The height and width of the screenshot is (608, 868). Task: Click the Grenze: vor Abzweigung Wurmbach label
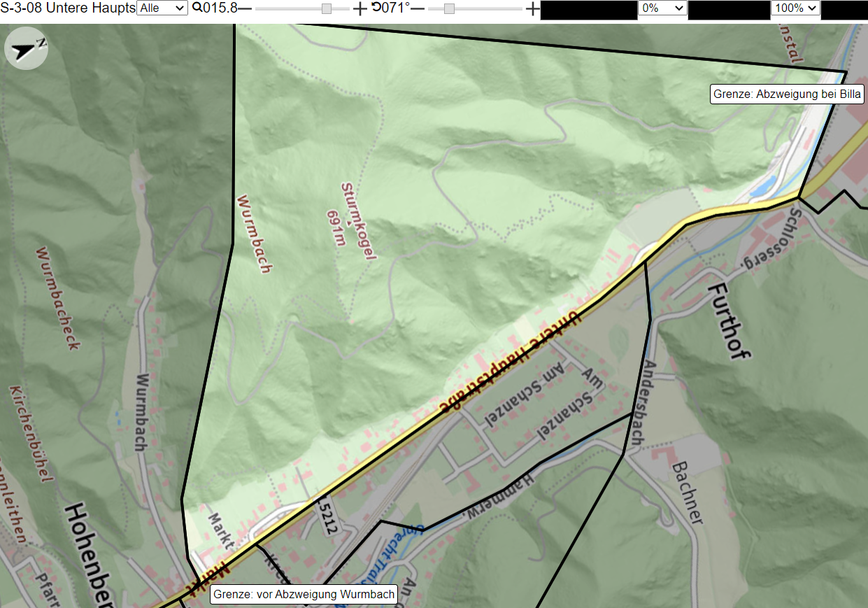[x=304, y=595]
